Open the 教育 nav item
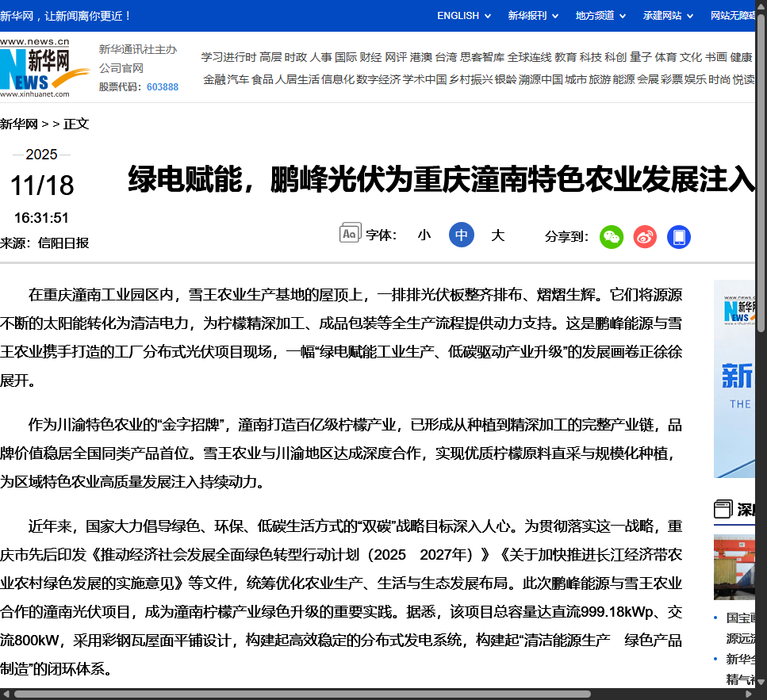Image resolution: width=767 pixels, height=700 pixels. (566, 57)
